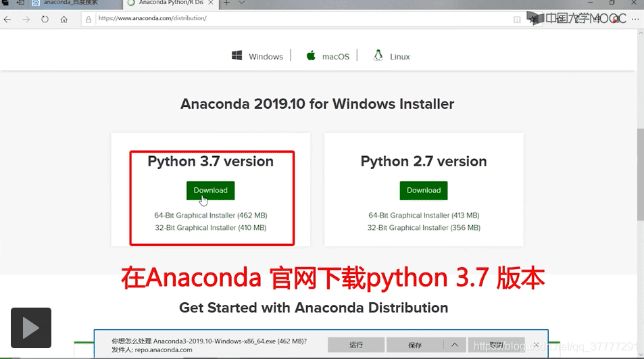Expand the tab preview chevron

click(x=242, y=3)
